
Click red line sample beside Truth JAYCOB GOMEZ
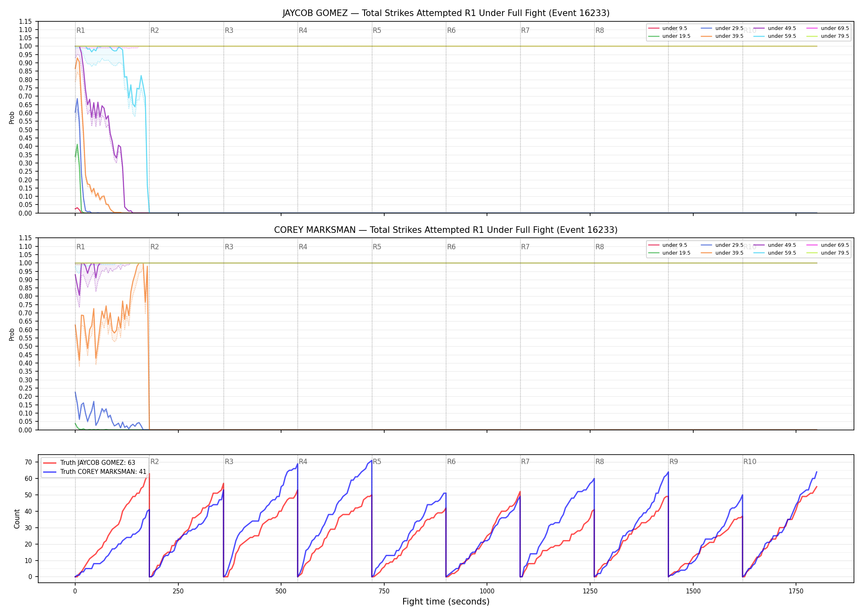[x=50, y=463]
